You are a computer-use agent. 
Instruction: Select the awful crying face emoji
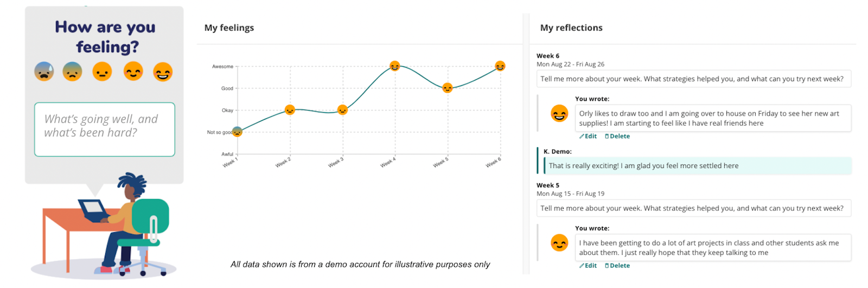[44, 72]
